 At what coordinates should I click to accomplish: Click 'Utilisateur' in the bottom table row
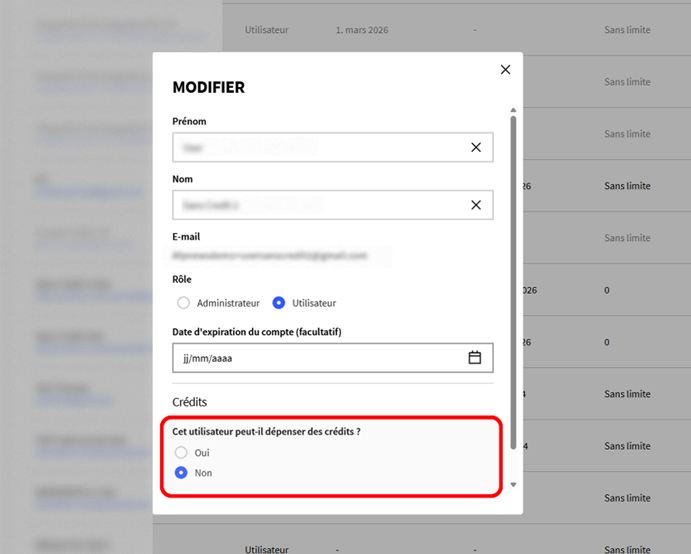pos(267,549)
